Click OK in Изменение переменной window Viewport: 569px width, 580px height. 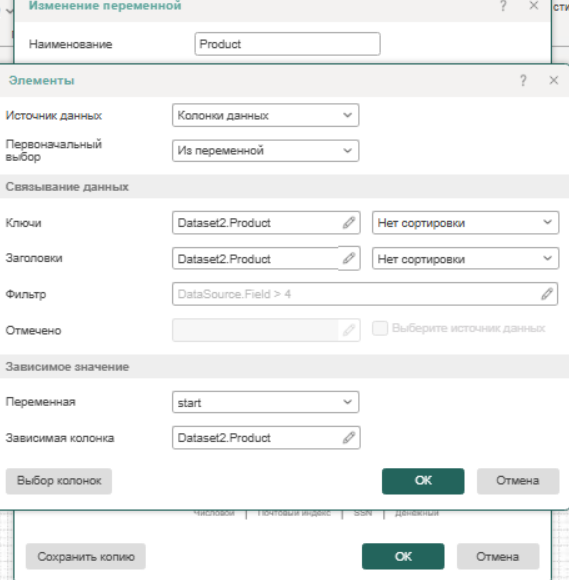pyautogui.click(x=403, y=556)
